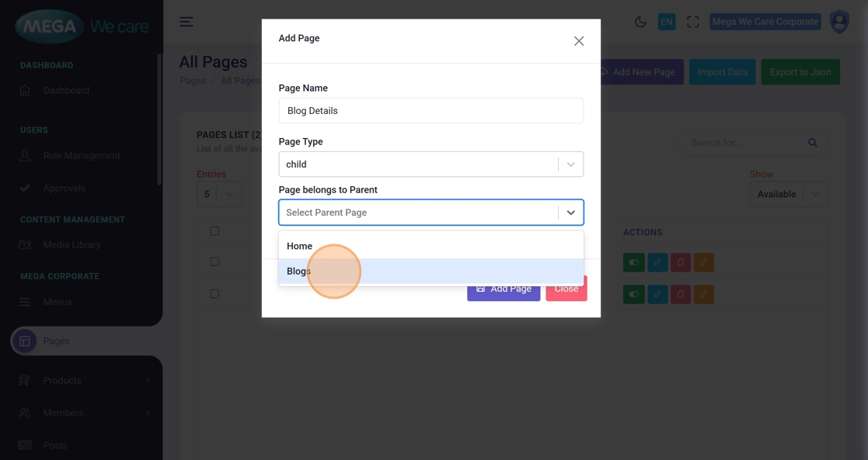The width and height of the screenshot is (868, 460).
Task: Click the Export to Json button
Action: (x=800, y=72)
